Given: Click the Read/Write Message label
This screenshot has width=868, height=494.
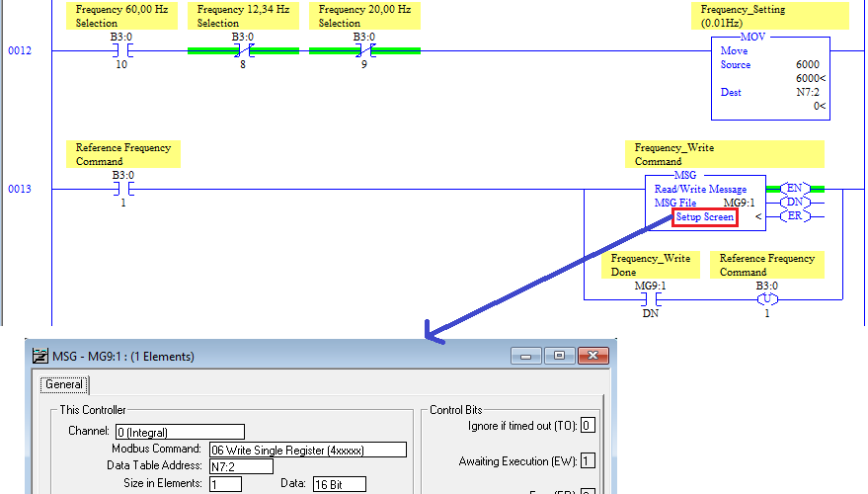Looking at the screenshot, I should 700,189.
